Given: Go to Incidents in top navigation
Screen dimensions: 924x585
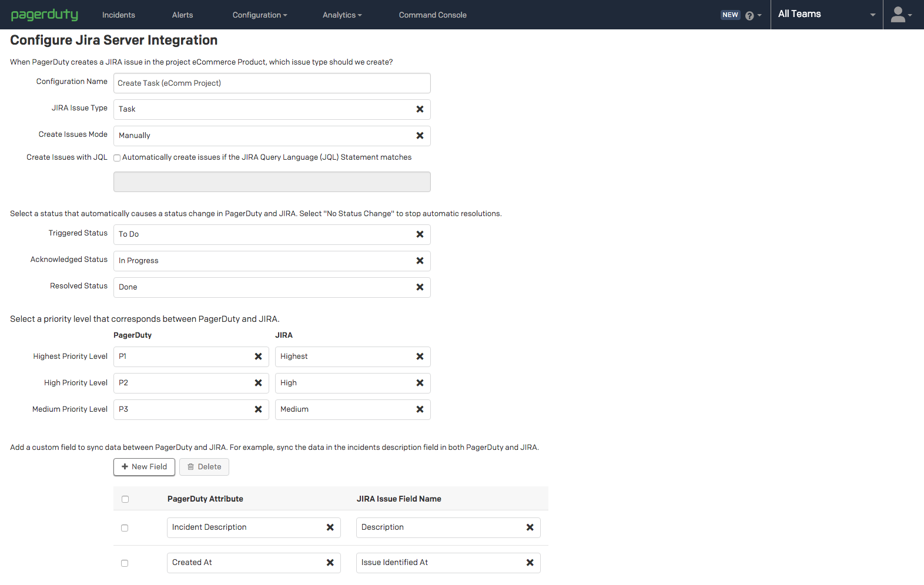Looking at the screenshot, I should pos(119,15).
